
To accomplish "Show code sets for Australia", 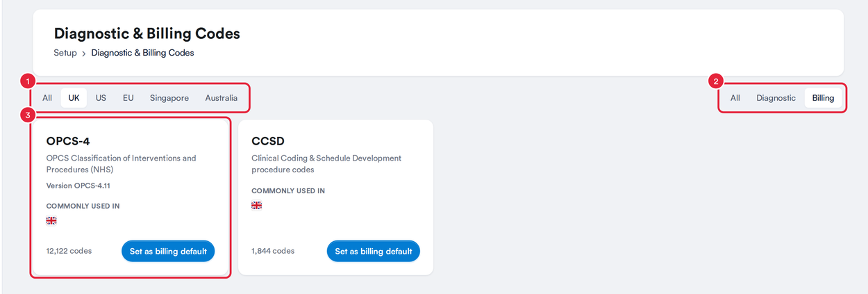I will 222,98.
